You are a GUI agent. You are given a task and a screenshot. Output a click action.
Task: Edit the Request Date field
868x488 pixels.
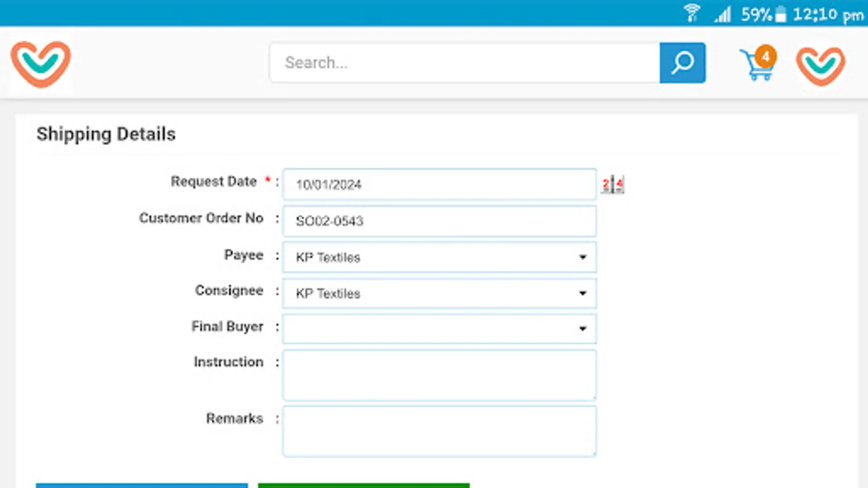point(439,184)
